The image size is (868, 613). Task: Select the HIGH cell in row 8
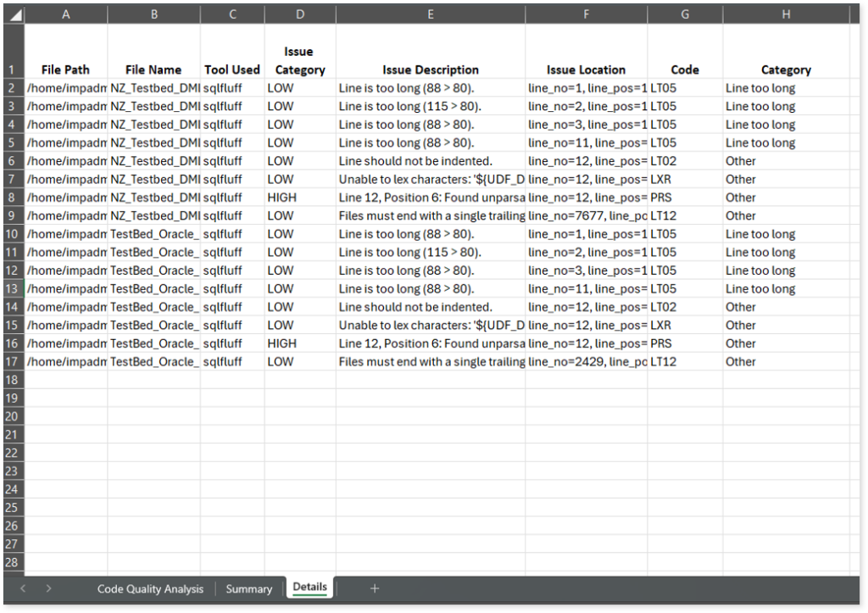click(x=300, y=198)
